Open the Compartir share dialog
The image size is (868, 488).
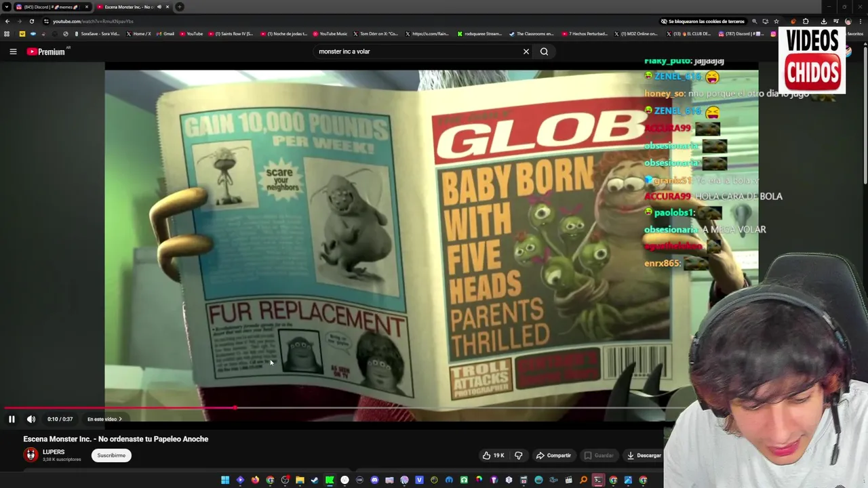553,455
